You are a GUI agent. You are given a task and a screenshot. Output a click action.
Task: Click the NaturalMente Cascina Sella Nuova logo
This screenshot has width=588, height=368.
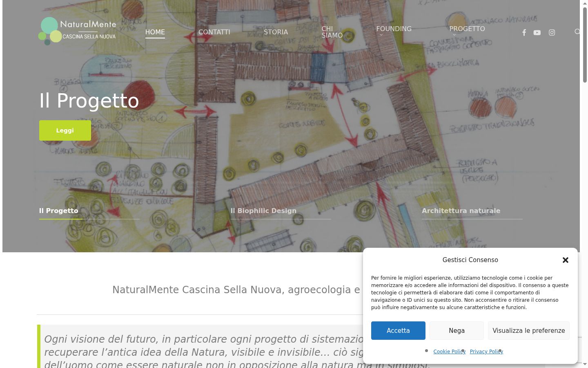[x=77, y=31]
